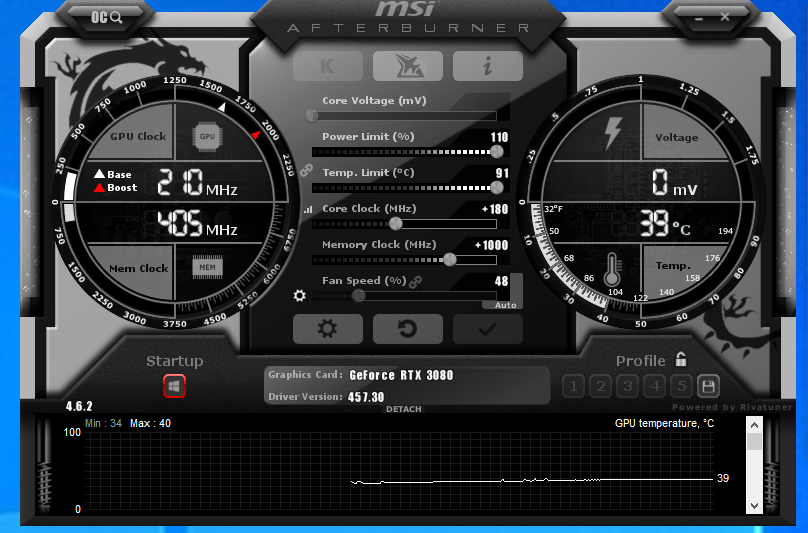Toggle link icon next to Fan Speed label

coord(415,281)
